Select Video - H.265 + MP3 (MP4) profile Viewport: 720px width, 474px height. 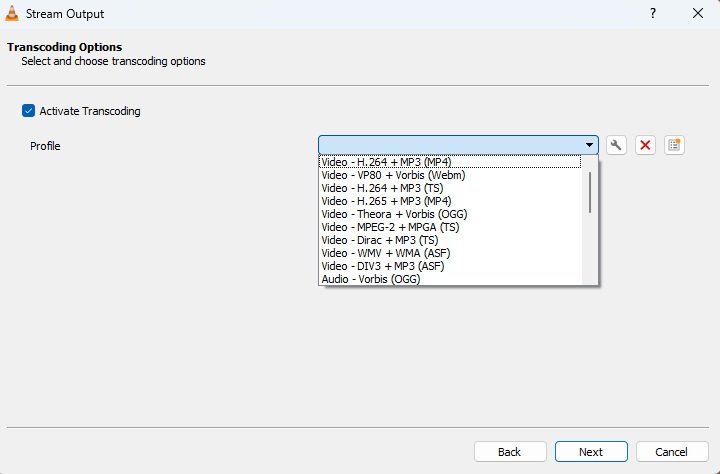point(384,201)
